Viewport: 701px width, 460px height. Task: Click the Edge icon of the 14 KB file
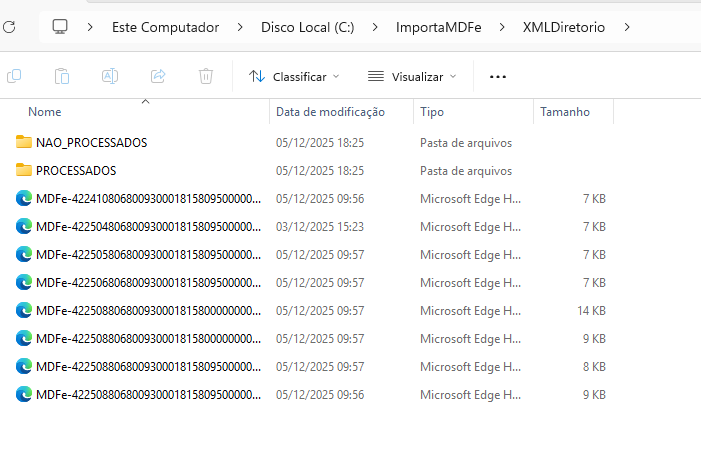click(x=24, y=311)
